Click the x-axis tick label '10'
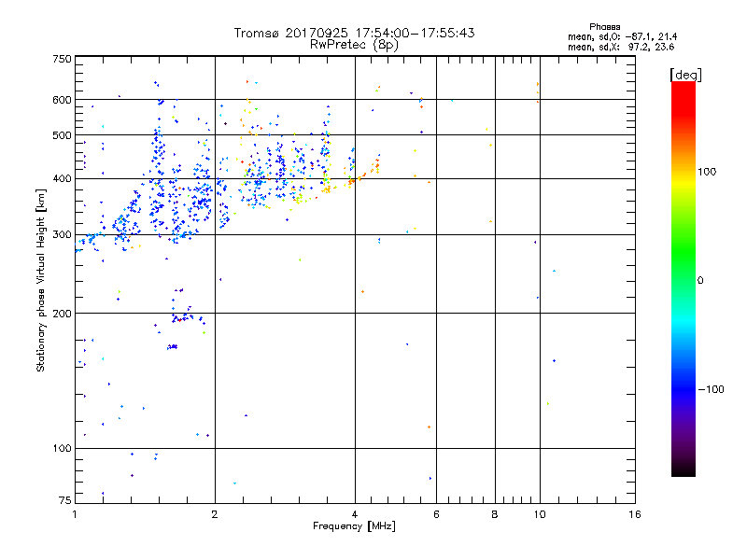Image resolution: width=747 pixels, height=560 pixels. point(540,514)
